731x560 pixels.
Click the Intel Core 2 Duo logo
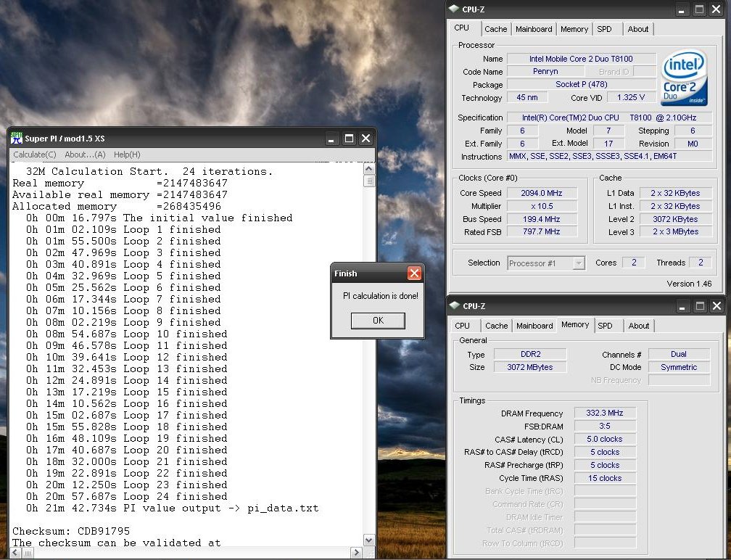point(684,78)
